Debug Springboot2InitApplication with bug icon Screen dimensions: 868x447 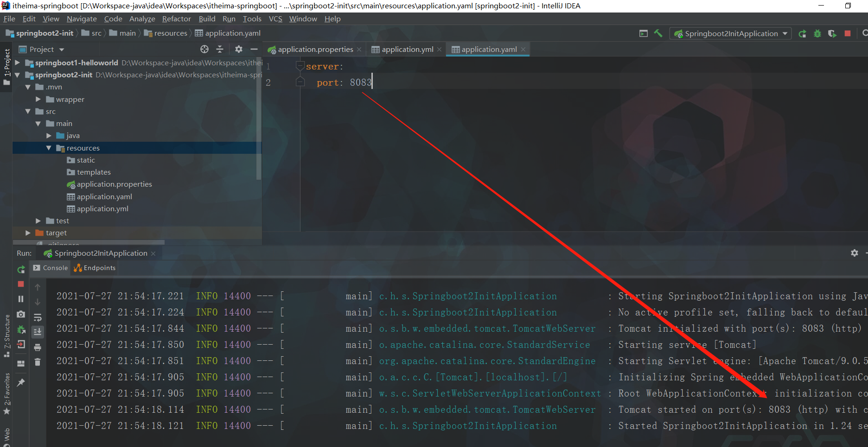[x=817, y=33]
